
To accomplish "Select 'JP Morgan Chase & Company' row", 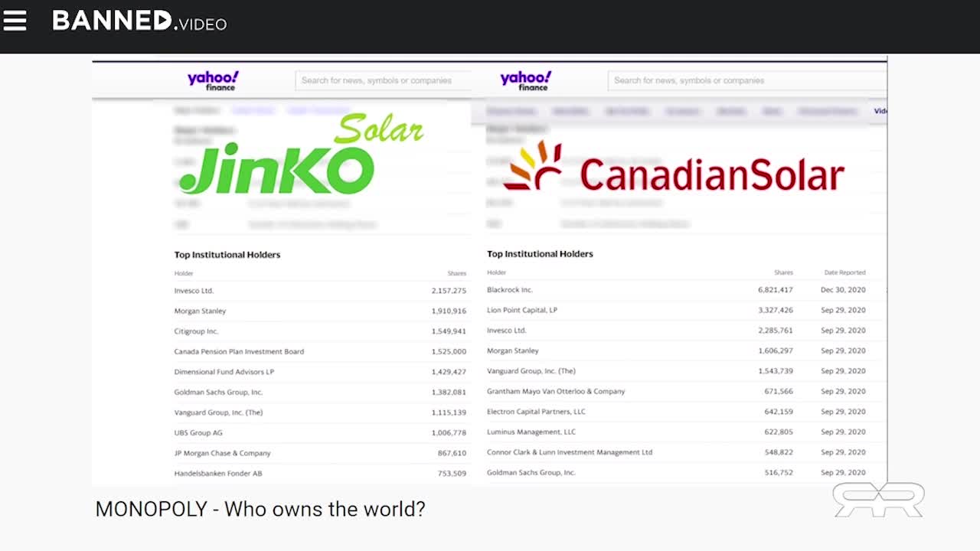I will point(222,453).
